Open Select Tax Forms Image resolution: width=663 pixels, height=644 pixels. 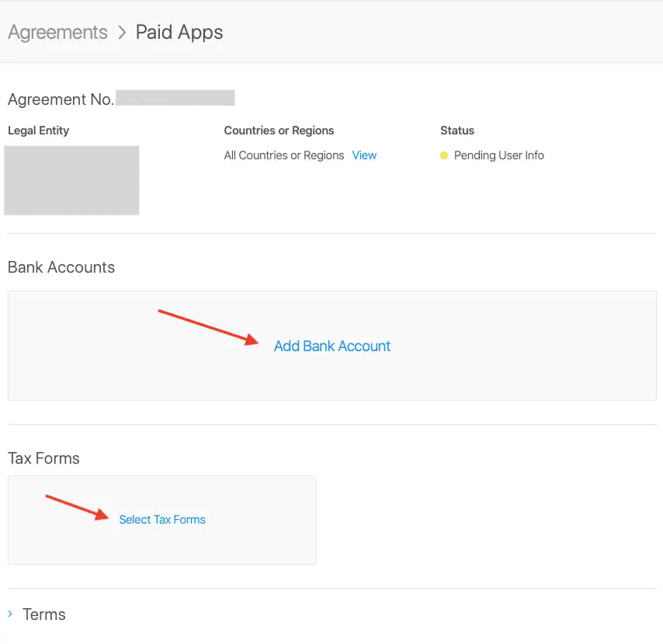(162, 520)
